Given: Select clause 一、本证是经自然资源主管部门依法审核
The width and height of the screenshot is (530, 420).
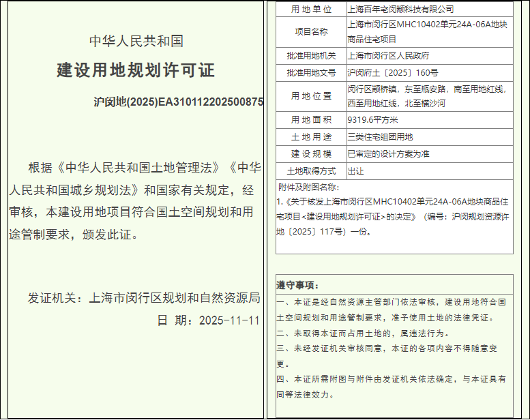Looking at the screenshot, I should point(391,310).
